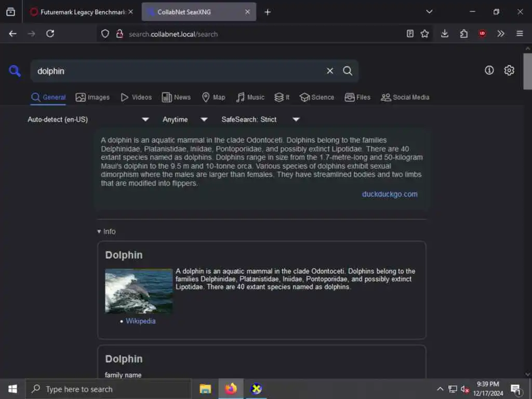Image resolution: width=532 pixels, height=399 pixels.
Task: Follow the duckduckgo.com source link
Action: click(x=390, y=194)
